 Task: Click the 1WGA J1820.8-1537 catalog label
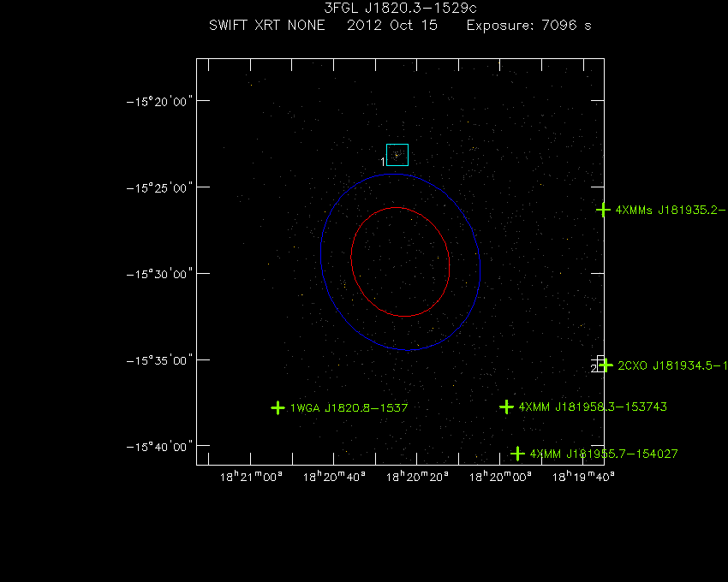349,408
